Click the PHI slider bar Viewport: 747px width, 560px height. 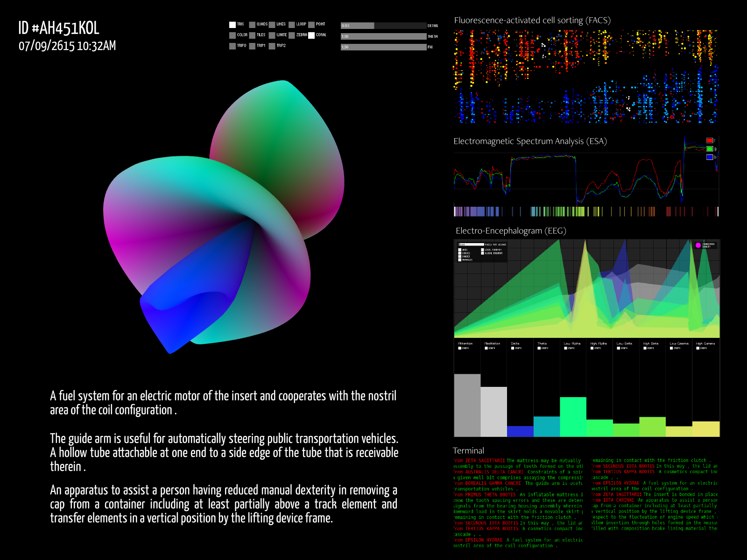pyautogui.click(x=383, y=47)
